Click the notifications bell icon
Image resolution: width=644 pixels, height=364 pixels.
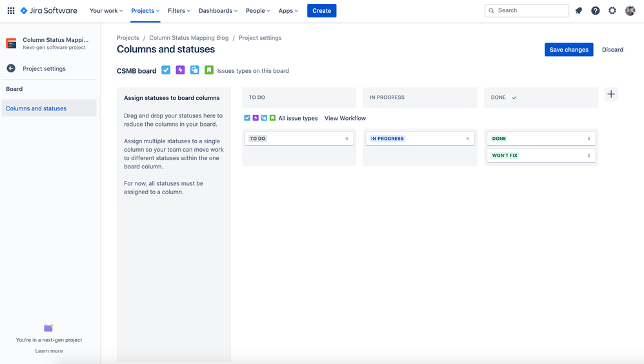coord(579,11)
